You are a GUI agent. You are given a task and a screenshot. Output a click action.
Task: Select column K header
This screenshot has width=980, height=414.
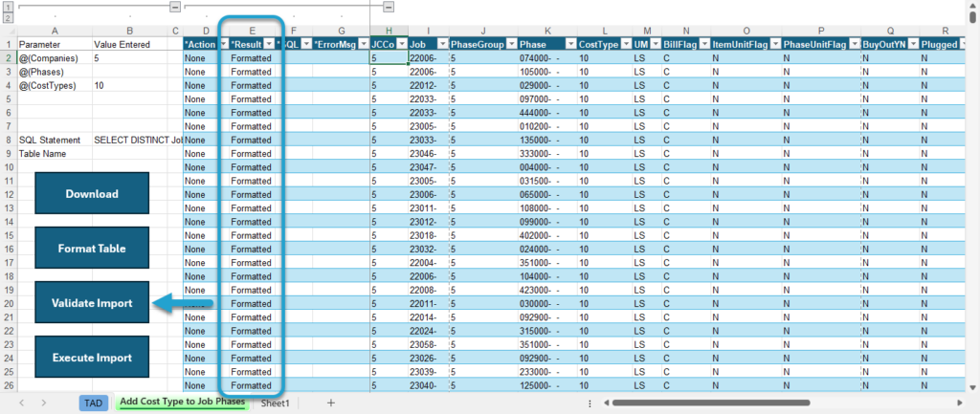point(547,31)
